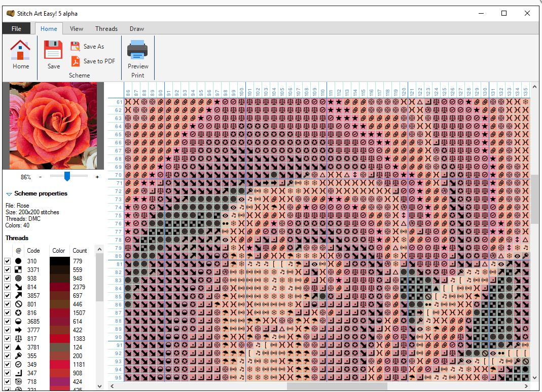Viewport: 542px width, 392px height.
Task: Click the red color swatch for thread 817
Action: [60, 338]
